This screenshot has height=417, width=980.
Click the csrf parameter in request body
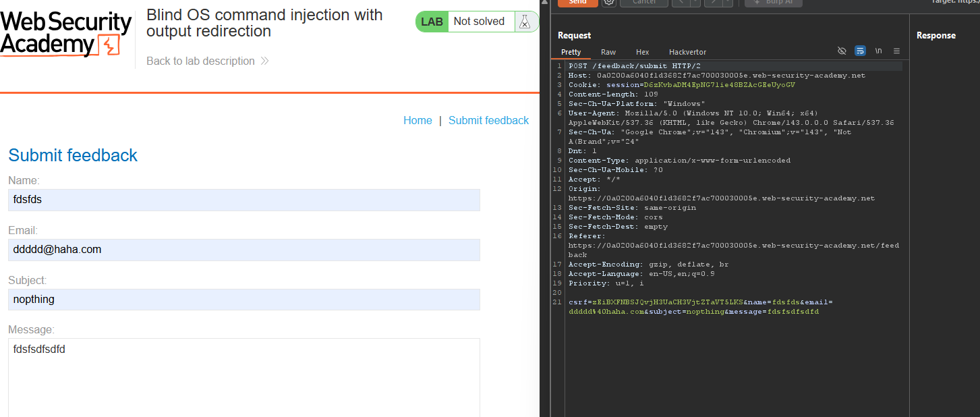pyautogui.click(x=656, y=302)
